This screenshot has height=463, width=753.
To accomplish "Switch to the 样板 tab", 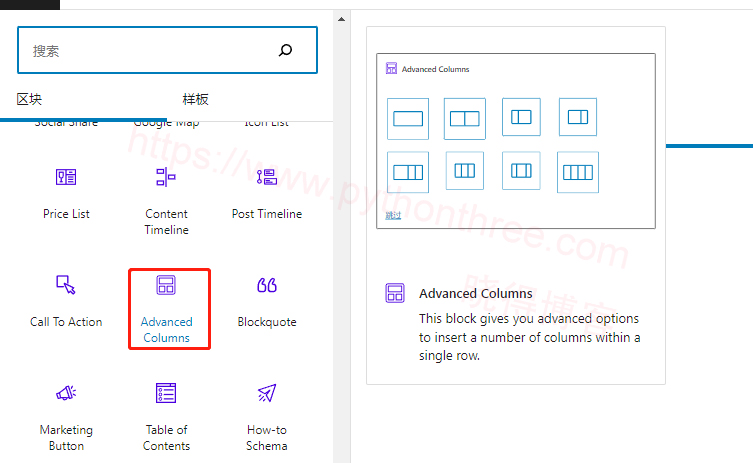I will click(x=195, y=99).
